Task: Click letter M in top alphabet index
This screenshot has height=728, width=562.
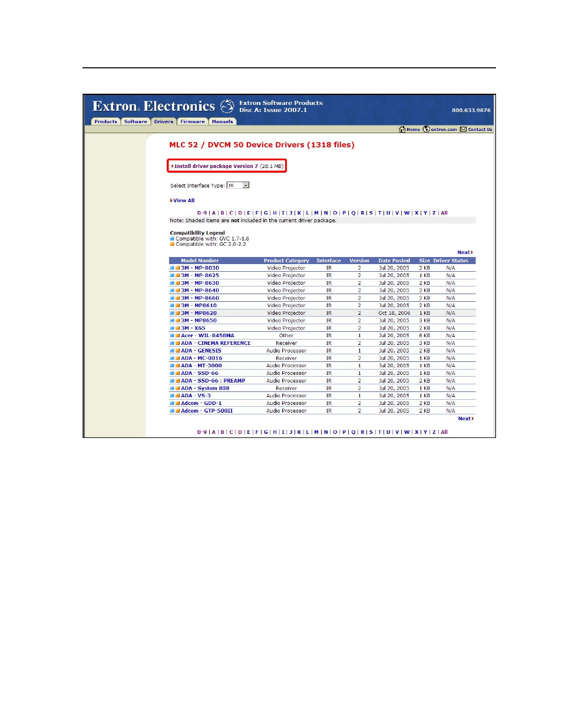Action: coord(316,213)
